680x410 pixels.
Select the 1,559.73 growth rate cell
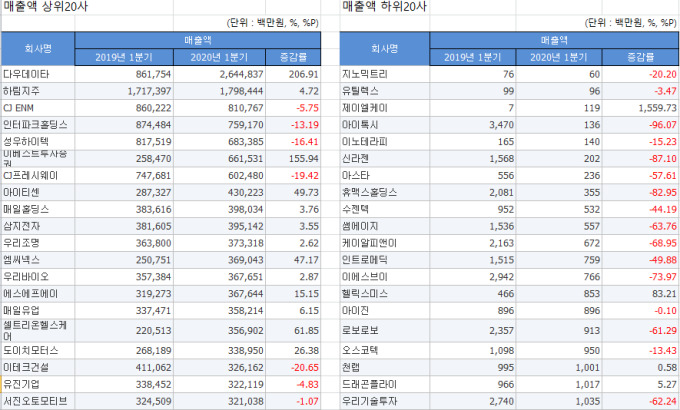tap(641, 108)
